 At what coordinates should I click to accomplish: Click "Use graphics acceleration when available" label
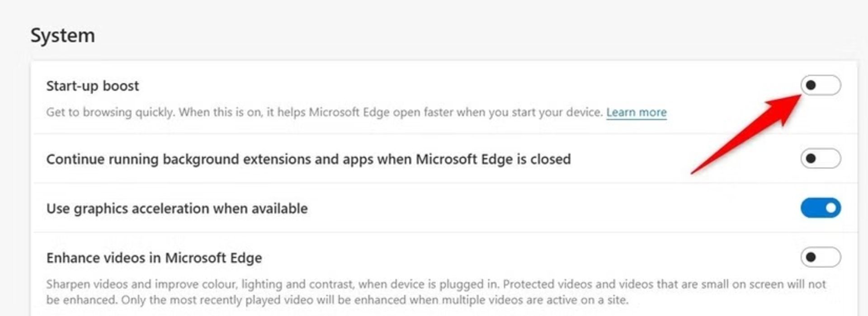point(177,209)
